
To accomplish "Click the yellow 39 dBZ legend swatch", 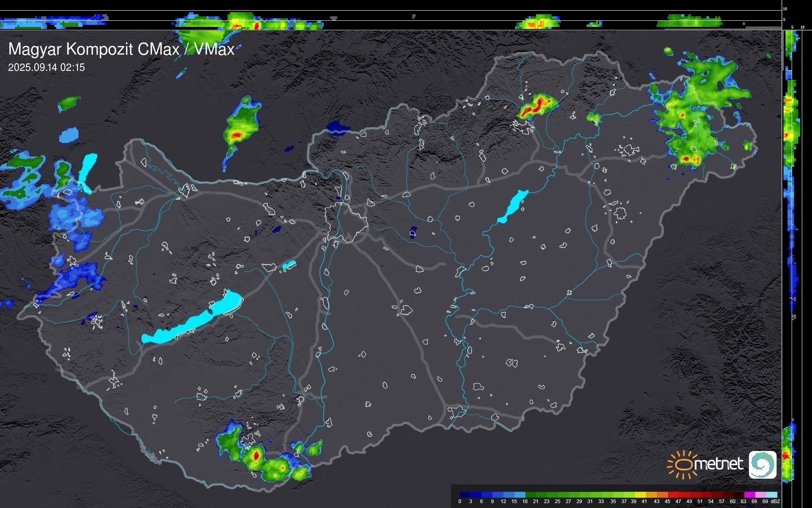I will (640, 495).
